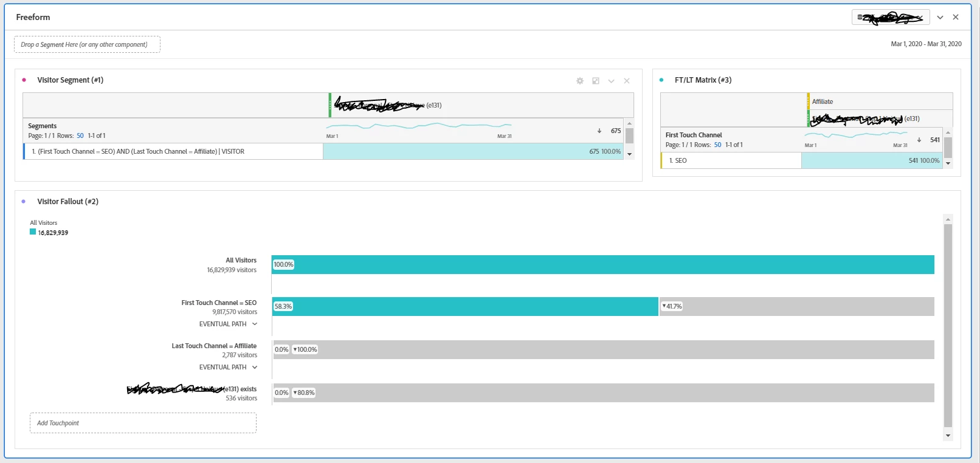Open the panel date range Mar 1 - Mar 31, 2020
The height and width of the screenshot is (463, 980).
pyautogui.click(x=926, y=44)
